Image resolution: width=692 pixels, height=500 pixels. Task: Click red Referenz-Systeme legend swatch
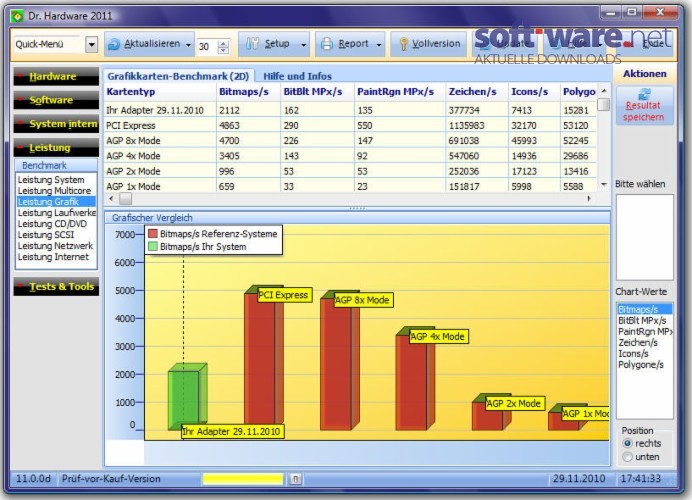click(153, 234)
